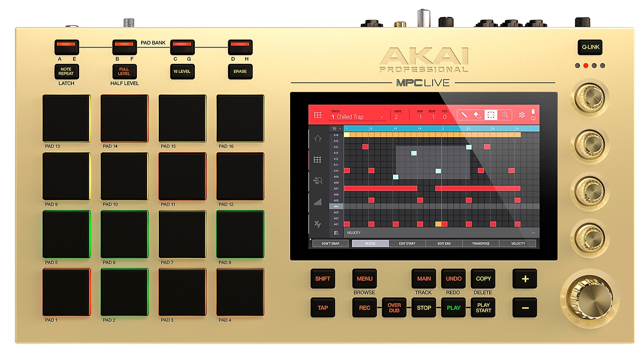Tap the TICK value field
Screen dimensions: 644x352
pos(444,117)
